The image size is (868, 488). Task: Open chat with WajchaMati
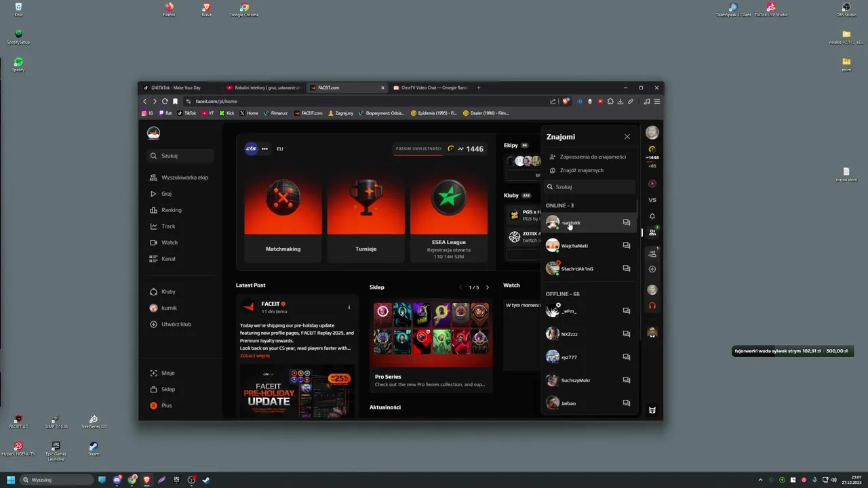point(627,245)
